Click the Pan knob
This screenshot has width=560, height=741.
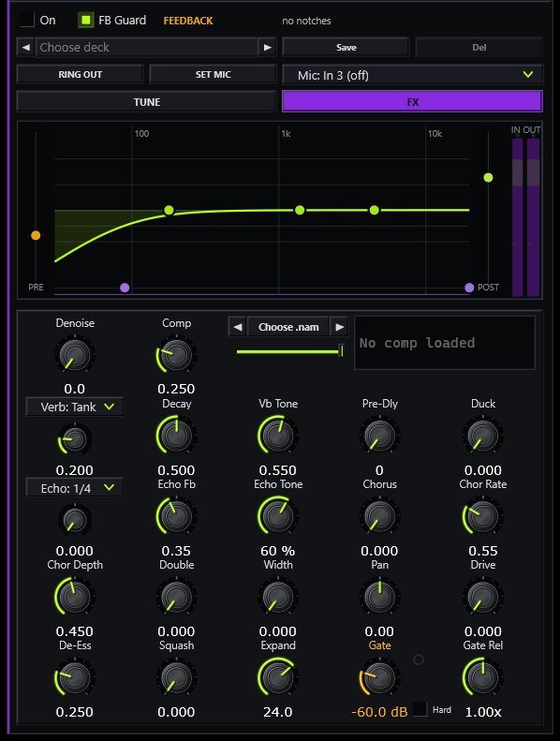click(x=379, y=597)
